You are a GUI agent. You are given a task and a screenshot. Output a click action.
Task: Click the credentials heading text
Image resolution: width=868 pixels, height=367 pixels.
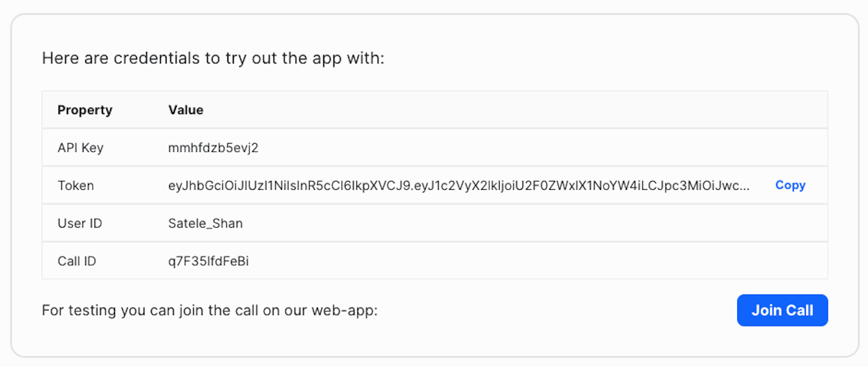pyautogui.click(x=214, y=58)
